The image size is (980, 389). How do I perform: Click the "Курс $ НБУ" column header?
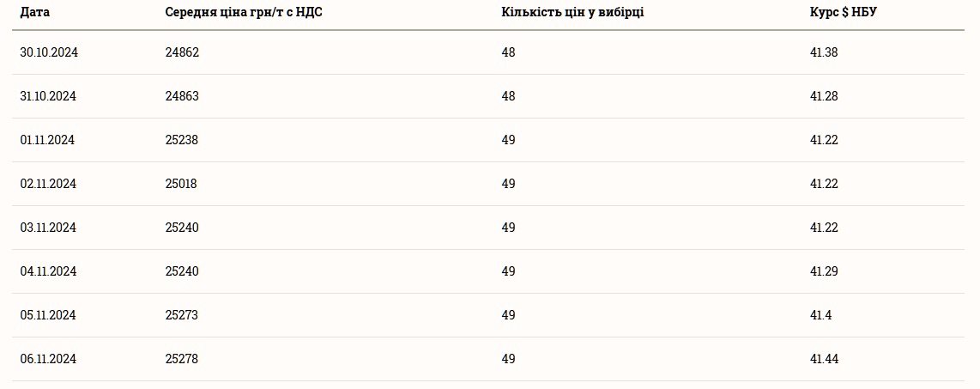(844, 12)
